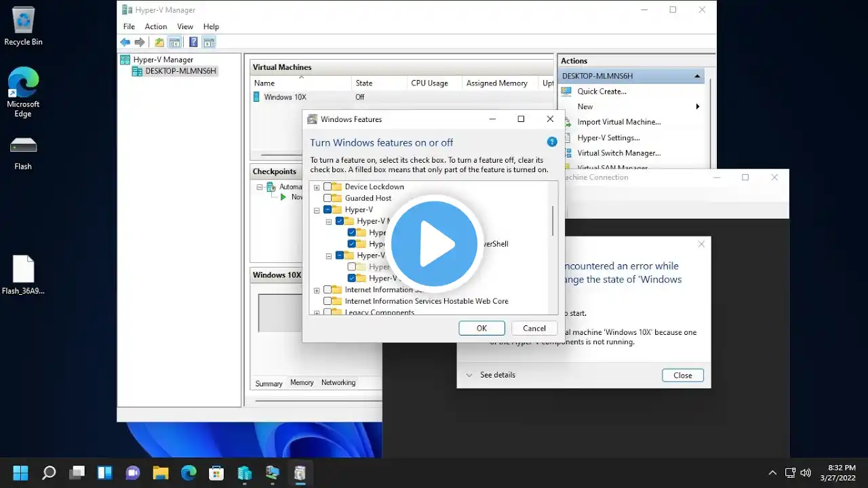Click Cancel in Windows Features dialog
The width and height of the screenshot is (868, 488).
pyautogui.click(x=534, y=328)
